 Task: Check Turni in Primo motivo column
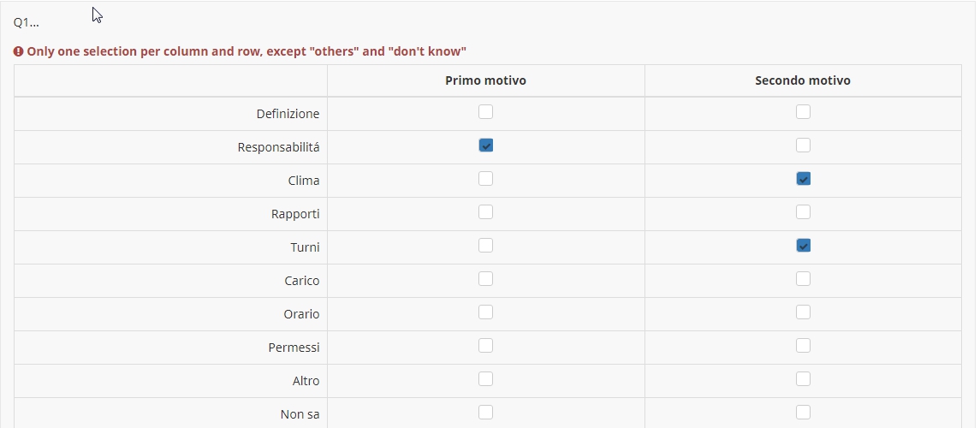485,246
